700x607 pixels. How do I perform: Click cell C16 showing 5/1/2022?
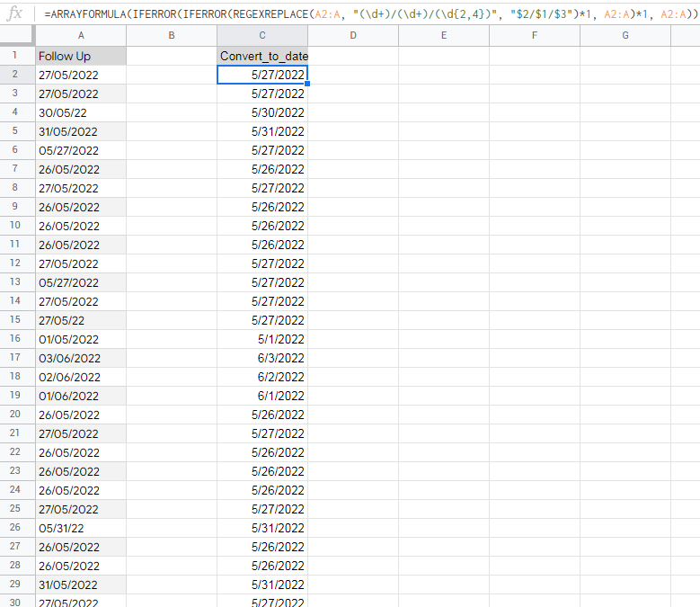[262, 339]
